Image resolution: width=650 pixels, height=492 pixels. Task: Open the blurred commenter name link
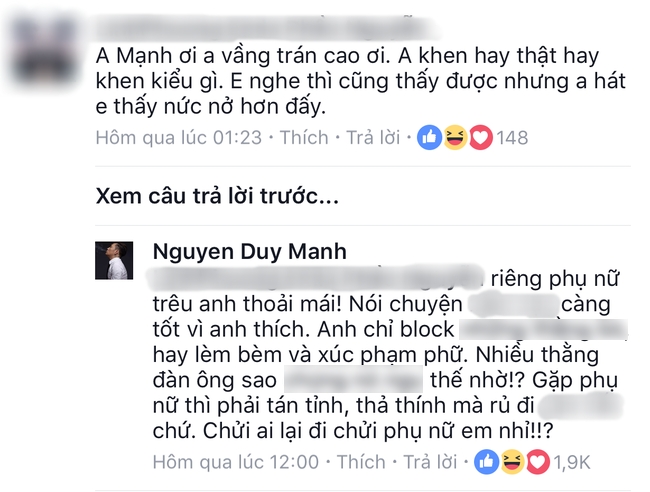click(x=265, y=29)
